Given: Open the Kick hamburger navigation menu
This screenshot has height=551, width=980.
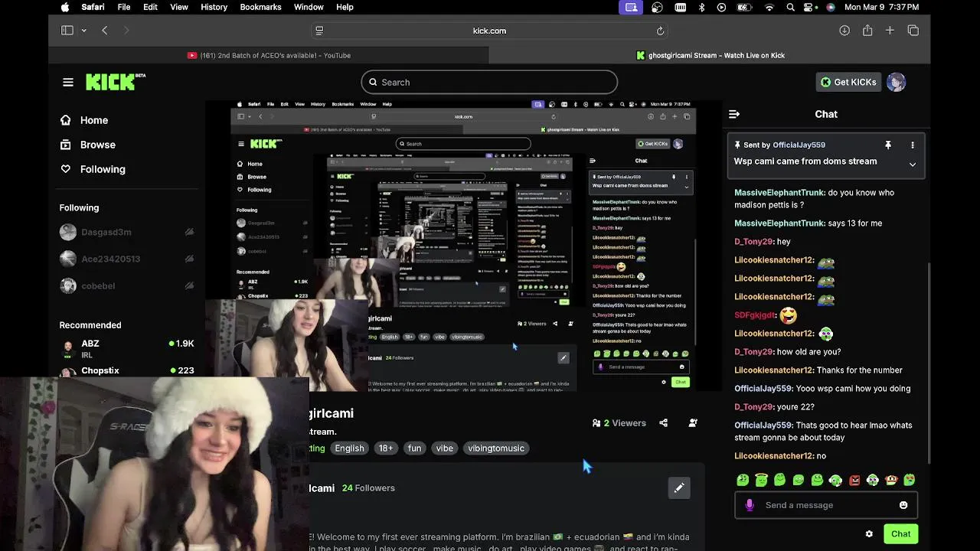Looking at the screenshot, I should tap(68, 82).
